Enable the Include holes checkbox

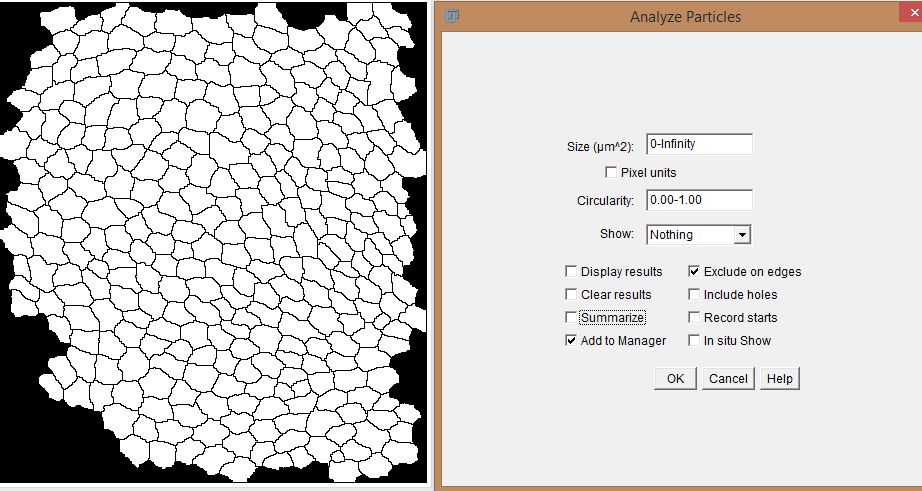tap(694, 295)
